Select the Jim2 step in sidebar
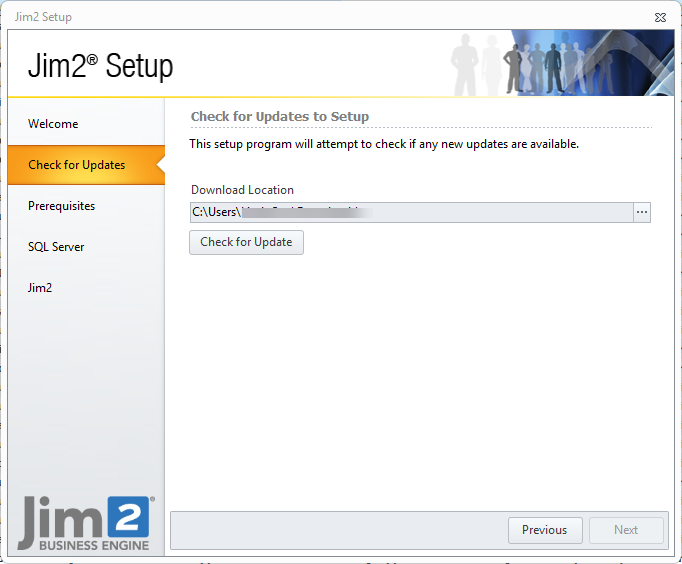 pyautogui.click(x=86, y=287)
